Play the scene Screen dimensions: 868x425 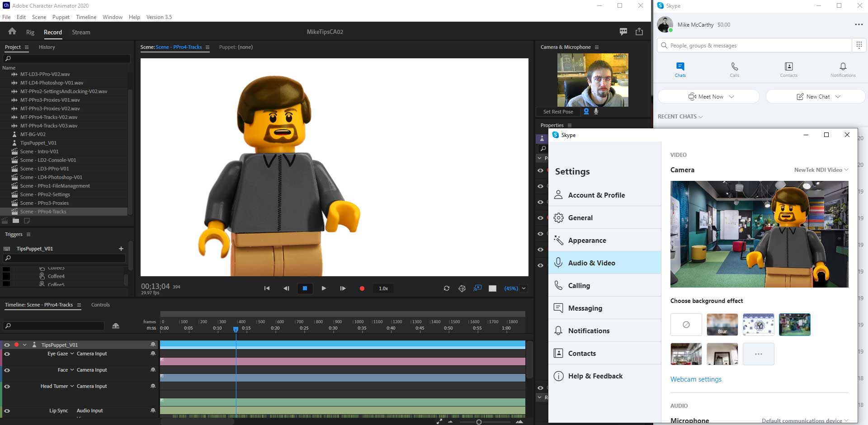tap(324, 288)
